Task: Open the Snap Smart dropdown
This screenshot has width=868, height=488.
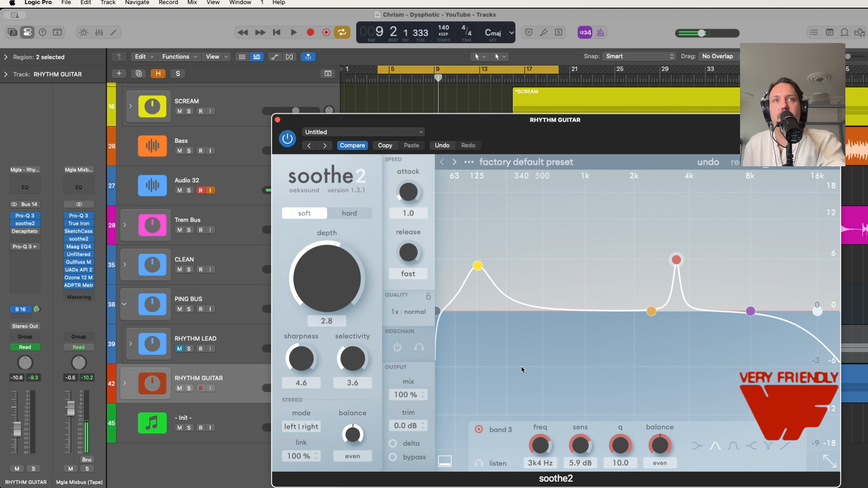Action: [x=639, y=56]
